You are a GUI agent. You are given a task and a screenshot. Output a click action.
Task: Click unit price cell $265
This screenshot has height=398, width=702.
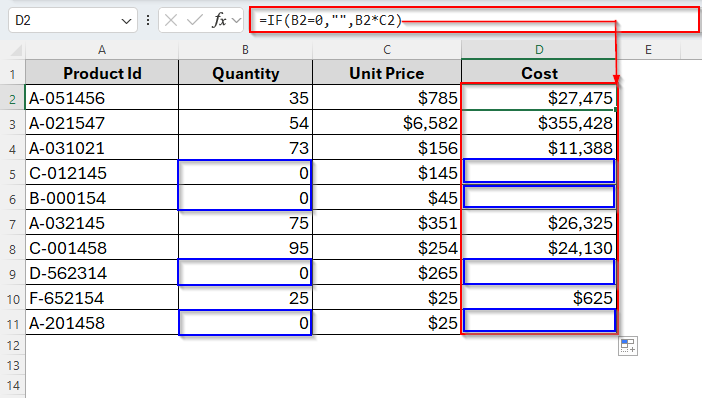tap(387, 273)
